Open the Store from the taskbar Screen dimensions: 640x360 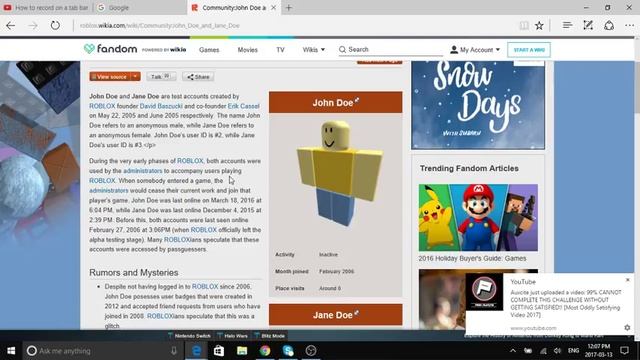(219, 351)
